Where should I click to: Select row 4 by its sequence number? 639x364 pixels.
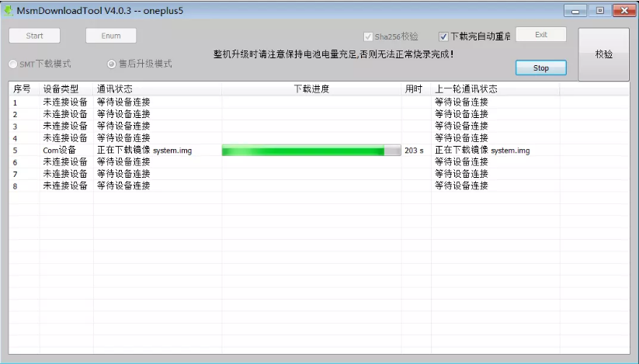[15, 138]
